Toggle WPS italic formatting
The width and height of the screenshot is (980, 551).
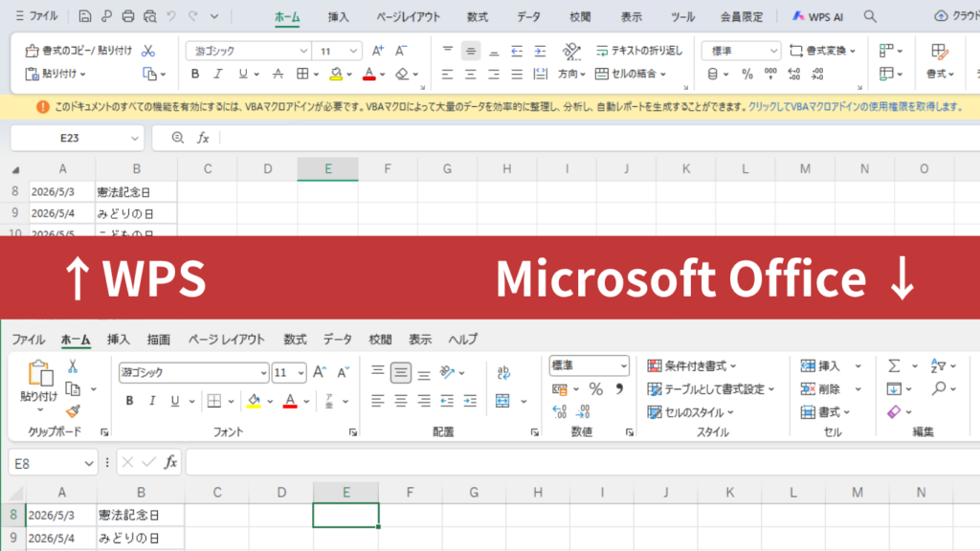[217, 75]
